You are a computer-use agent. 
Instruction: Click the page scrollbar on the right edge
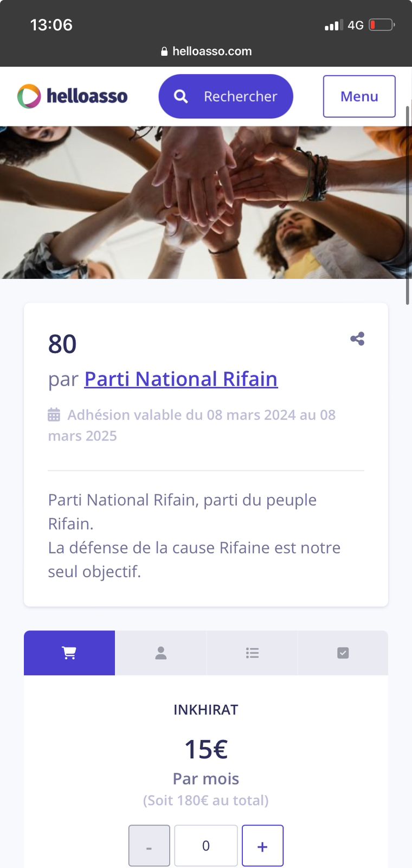pos(407,206)
